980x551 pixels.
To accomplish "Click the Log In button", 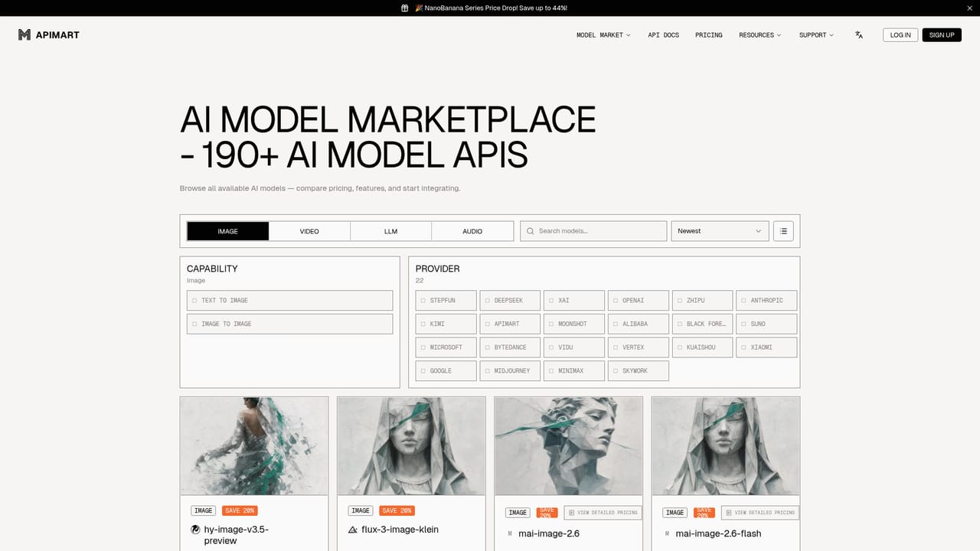I will pyautogui.click(x=900, y=35).
